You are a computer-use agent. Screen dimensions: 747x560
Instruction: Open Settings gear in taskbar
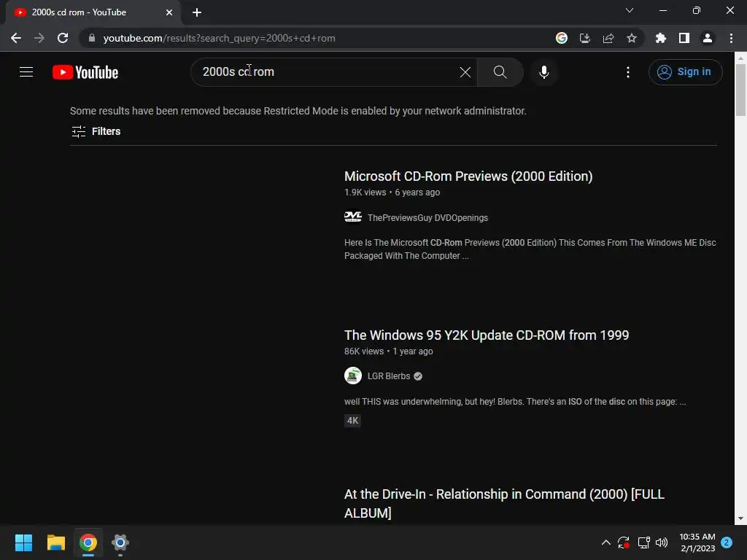[120, 542]
